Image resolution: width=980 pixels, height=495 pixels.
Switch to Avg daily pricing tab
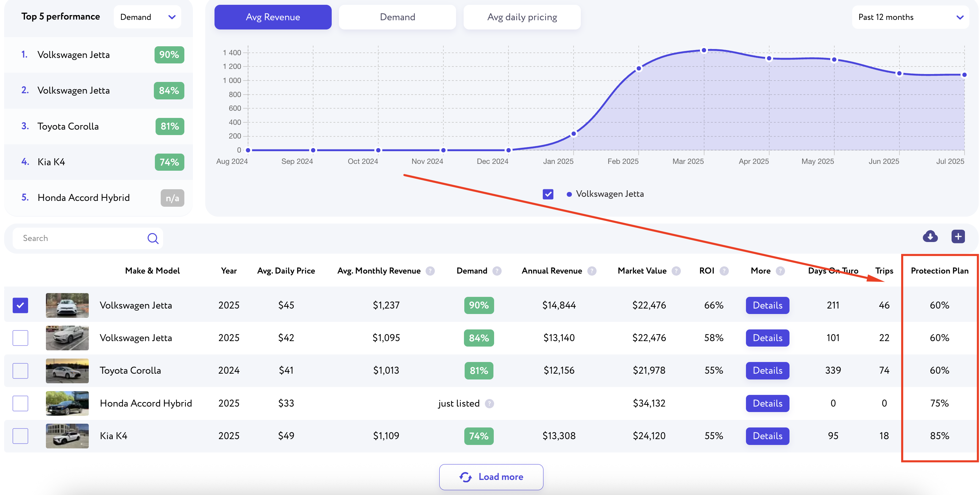pyautogui.click(x=522, y=17)
